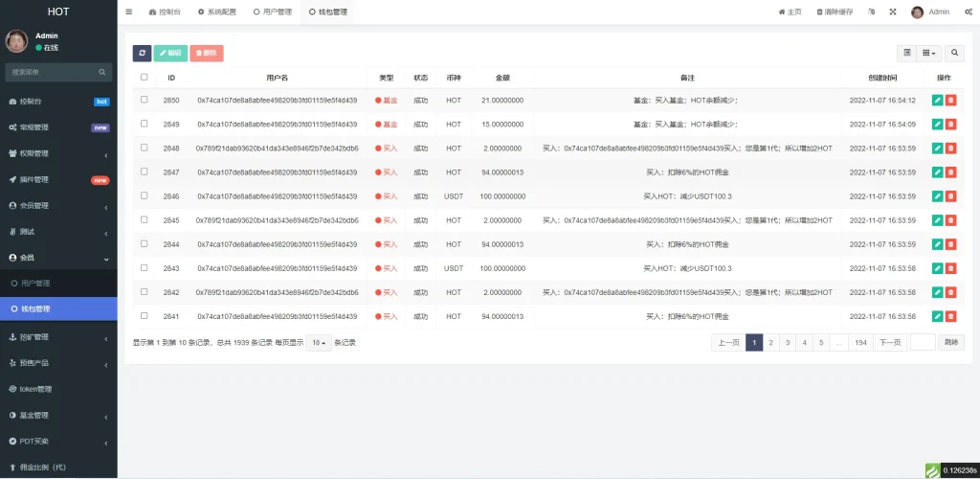Image resolution: width=980 pixels, height=479 pixels.
Task: Click the 下一页 next page button
Action: (x=890, y=343)
